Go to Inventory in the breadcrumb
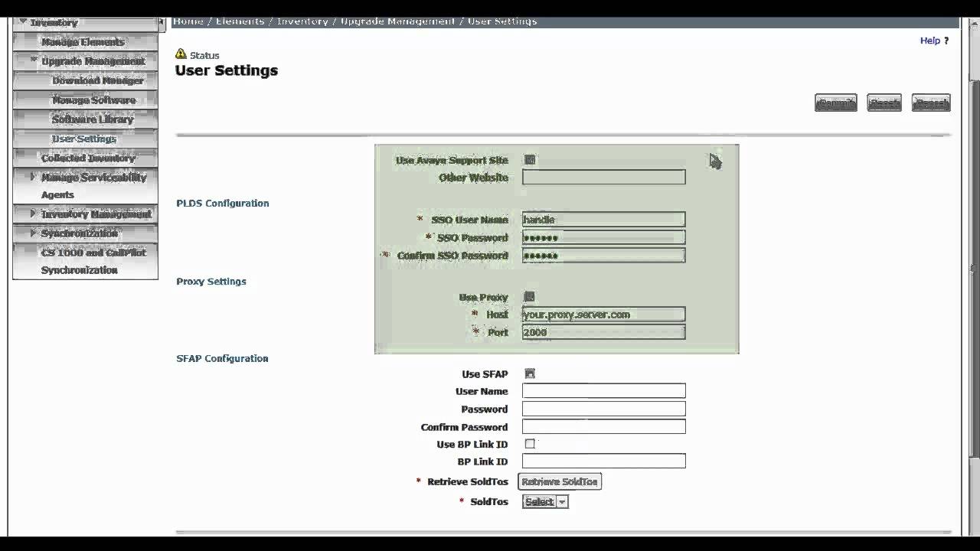980x551 pixels. 302,21
